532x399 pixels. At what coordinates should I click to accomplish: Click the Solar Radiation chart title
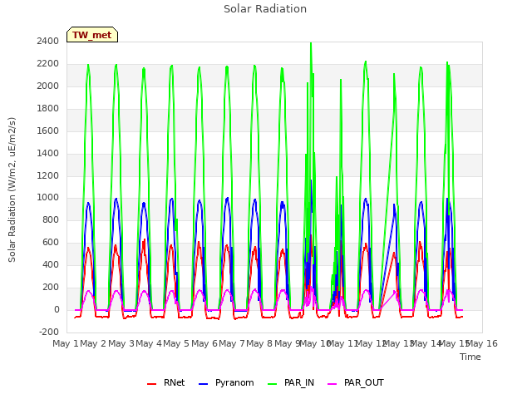[265, 9]
